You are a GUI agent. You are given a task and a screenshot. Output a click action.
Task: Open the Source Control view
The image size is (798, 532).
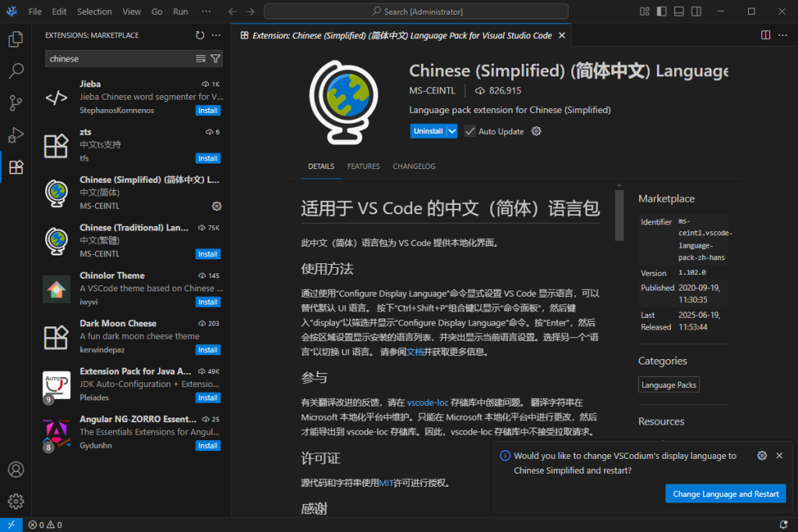point(16,104)
